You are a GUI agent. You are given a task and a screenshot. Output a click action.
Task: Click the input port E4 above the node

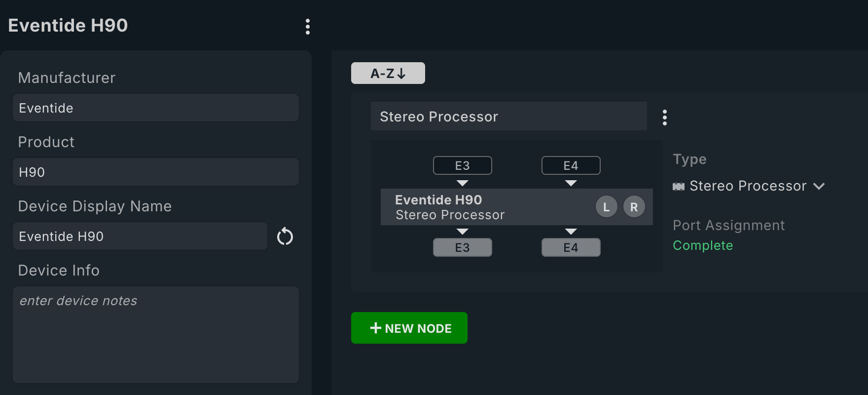[x=571, y=165]
